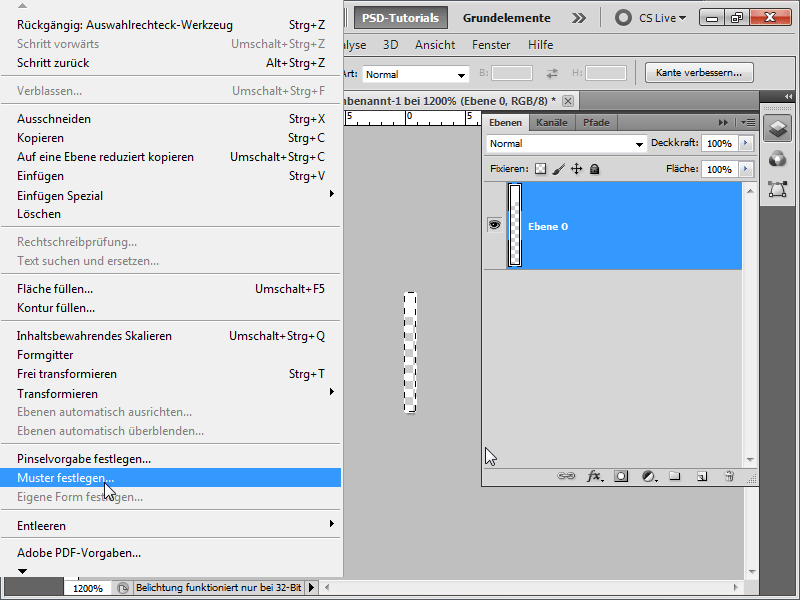Open layer style fx menu
The height and width of the screenshot is (600, 800).
[594, 476]
